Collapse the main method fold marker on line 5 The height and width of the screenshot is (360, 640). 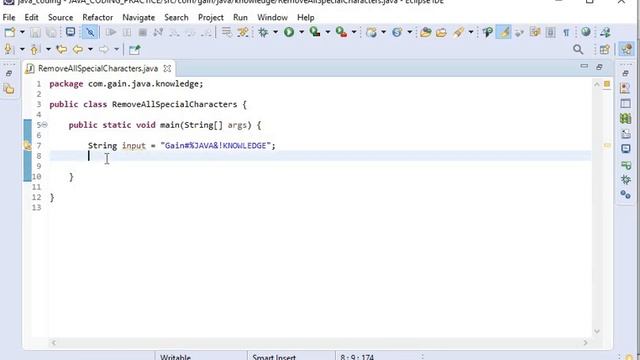(44, 125)
